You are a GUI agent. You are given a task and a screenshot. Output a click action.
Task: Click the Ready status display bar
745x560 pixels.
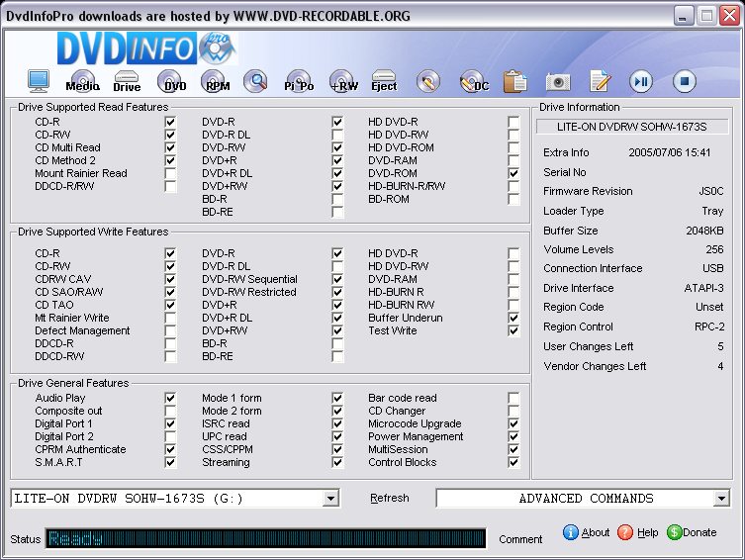pos(265,538)
